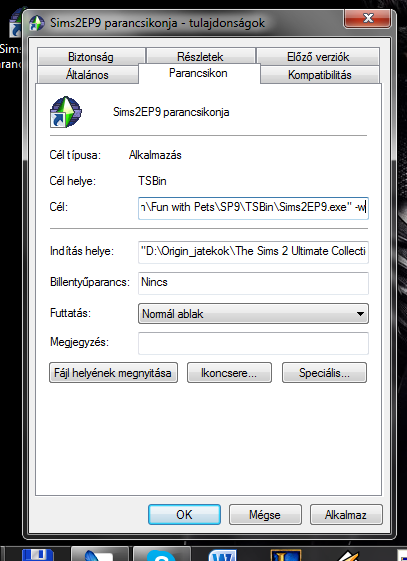Switch to the Biztonság tab

[91, 57]
